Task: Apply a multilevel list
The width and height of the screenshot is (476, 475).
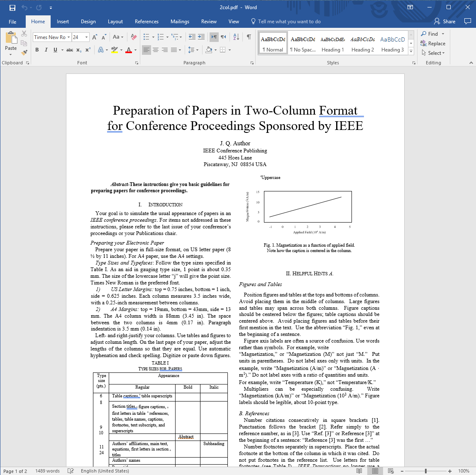Action: point(175,37)
